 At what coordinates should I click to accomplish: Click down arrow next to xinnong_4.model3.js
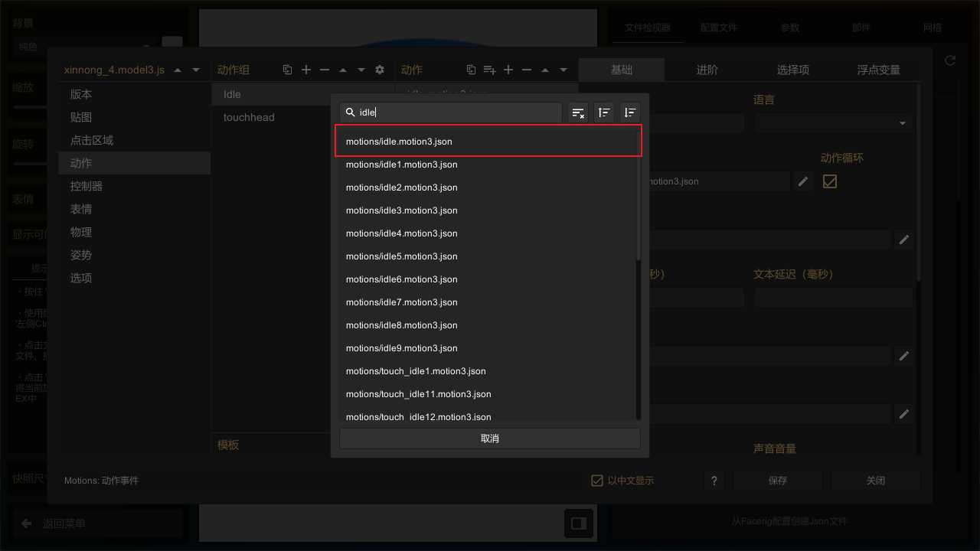196,70
